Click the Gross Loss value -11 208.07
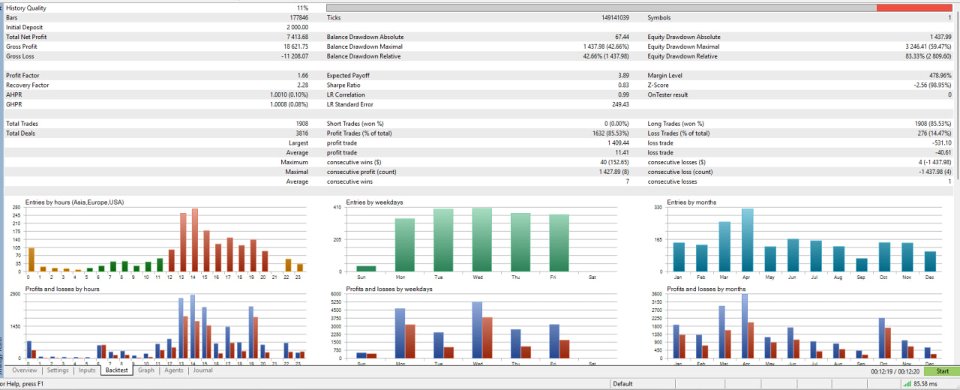Image resolution: width=960 pixels, height=390 pixels. 294,56
